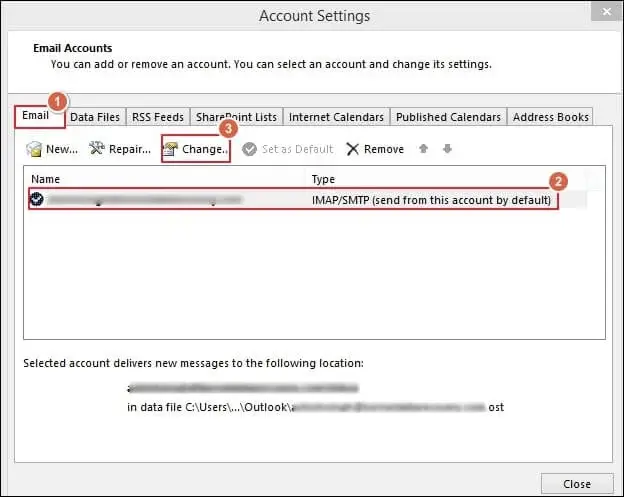Image resolution: width=624 pixels, height=497 pixels.
Task: Click the IMAP/SMTP type cell
Action: tap(431, 200)
